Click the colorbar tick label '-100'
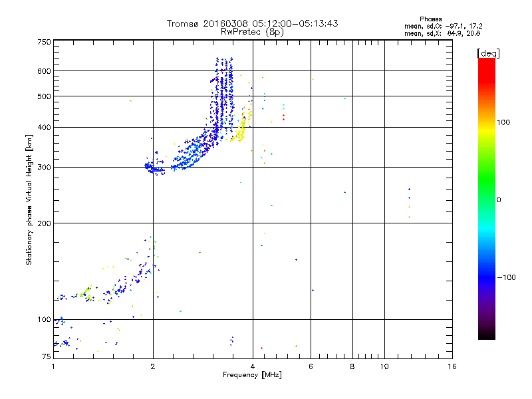 click(506, 277)
